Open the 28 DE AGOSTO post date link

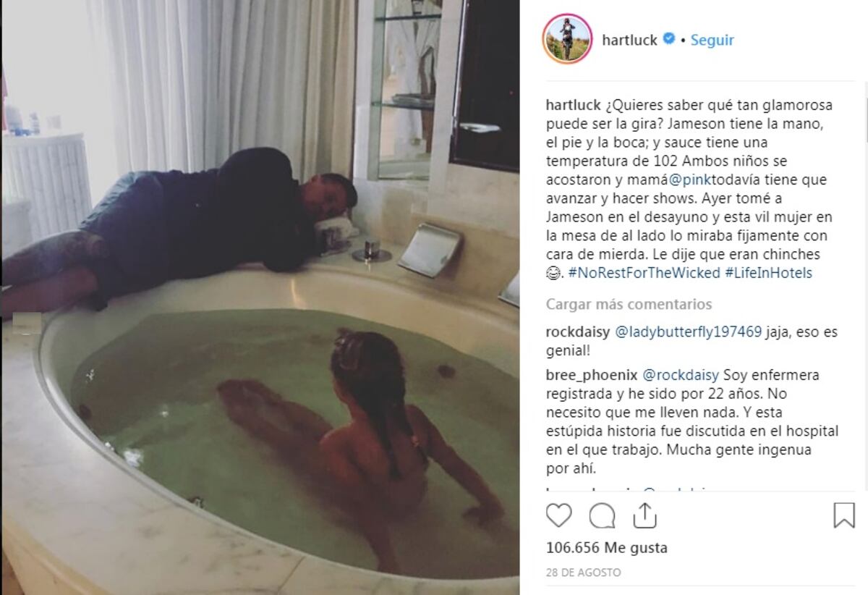click(583, 573)
